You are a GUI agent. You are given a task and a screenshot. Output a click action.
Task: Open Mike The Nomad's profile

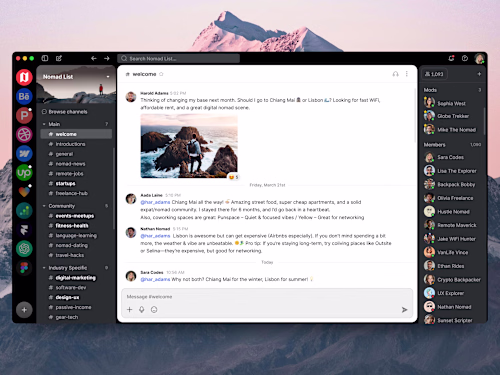point(453,129)
